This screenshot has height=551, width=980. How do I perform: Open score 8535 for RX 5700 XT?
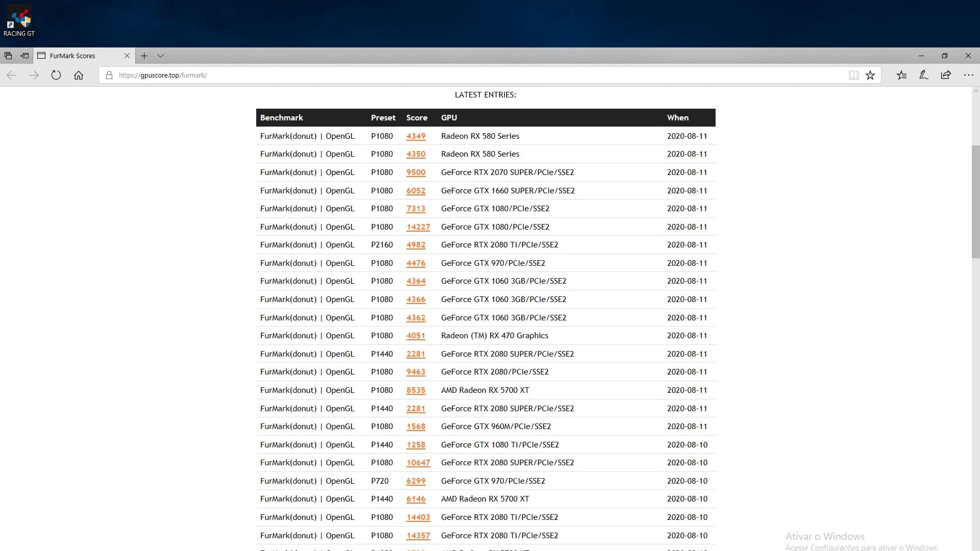point(415,390)
